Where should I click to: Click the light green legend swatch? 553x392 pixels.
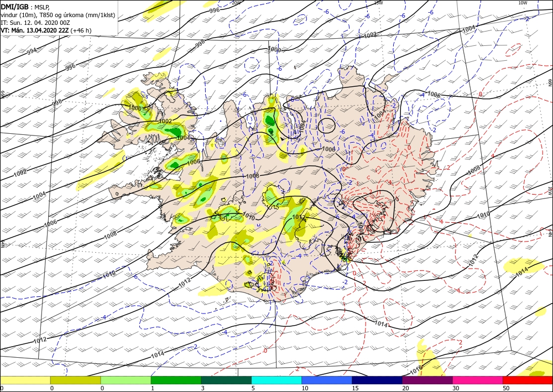point(126,380)
